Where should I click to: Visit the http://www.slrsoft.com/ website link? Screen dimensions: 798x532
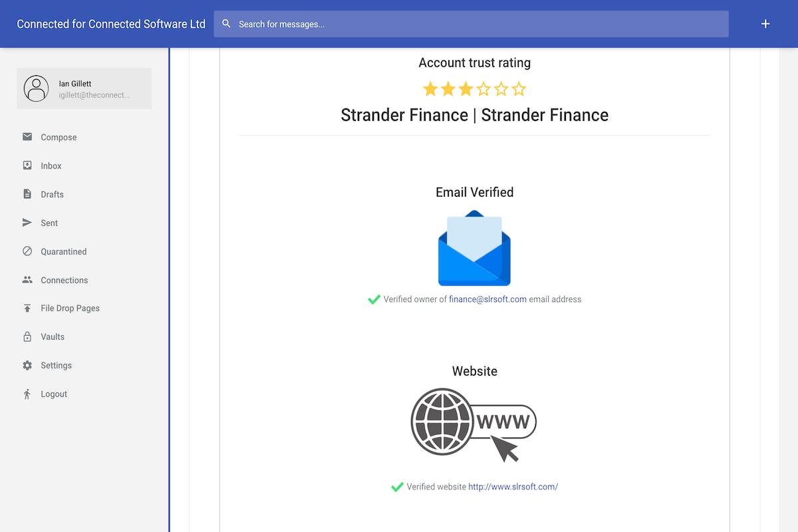pos(513,487)
